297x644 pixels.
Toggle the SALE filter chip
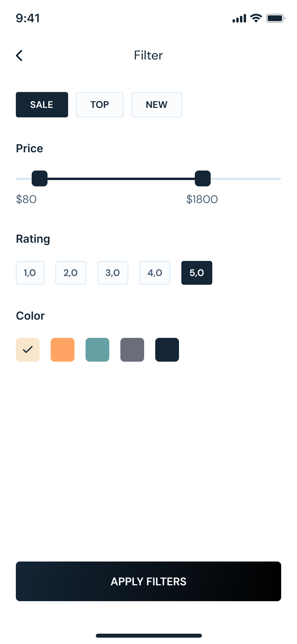coord(42,105)
